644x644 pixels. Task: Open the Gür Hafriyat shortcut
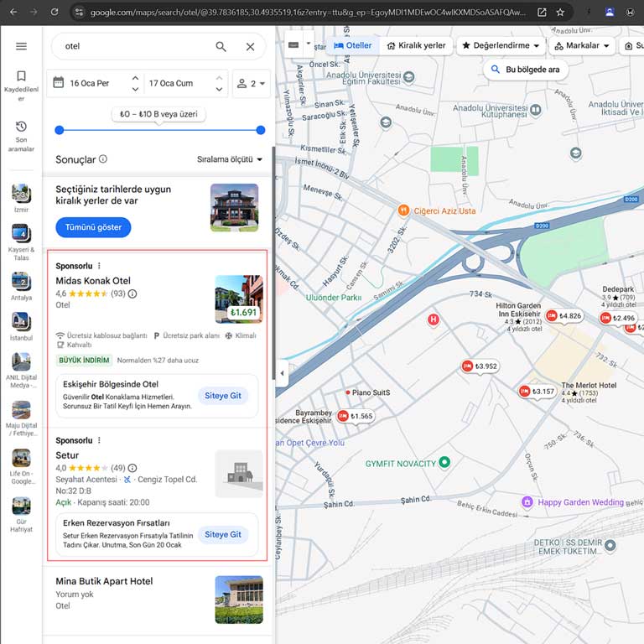[21, 514]
